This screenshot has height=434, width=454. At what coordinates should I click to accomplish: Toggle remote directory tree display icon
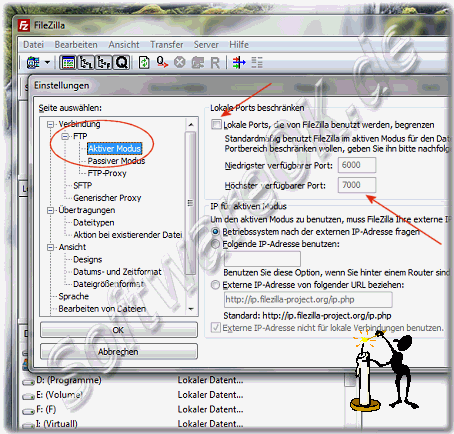pyautogui.click(x=104, y=62)
